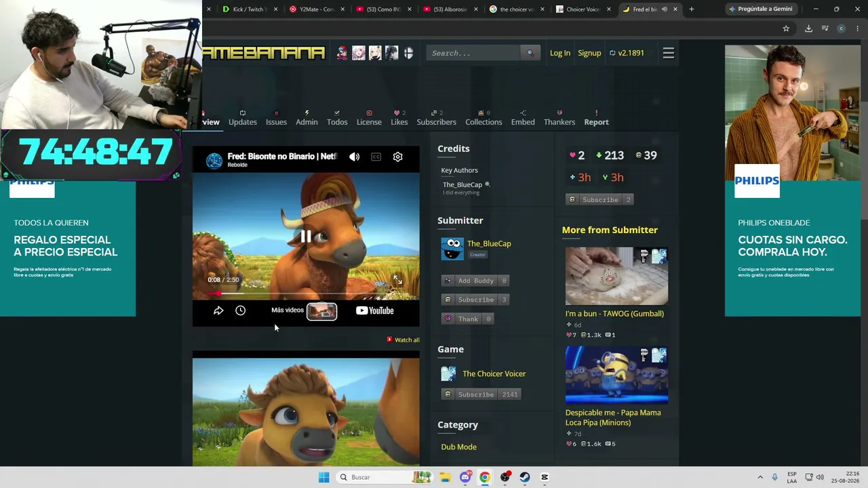This screenshot has height=488, width=868.
Task: Switch to the Issues tab
Action: (276, 118)
